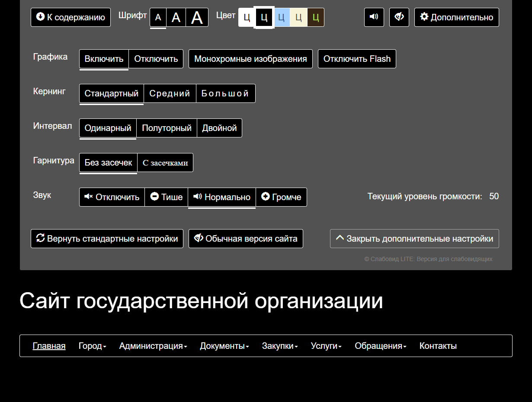Image resolution: width=532 pixels, height=402 pixels.
Task: Disable graphics with Отключить option
Action: (156, 59)
